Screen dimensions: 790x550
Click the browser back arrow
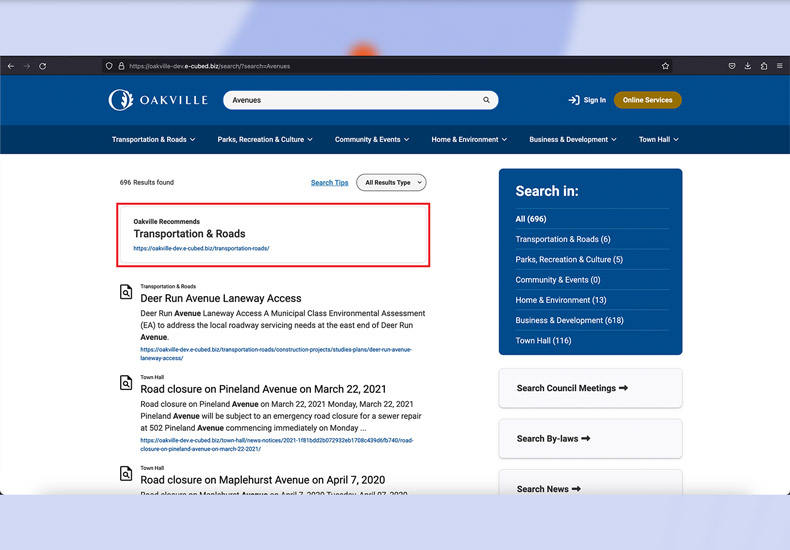(x=11, y=66)
